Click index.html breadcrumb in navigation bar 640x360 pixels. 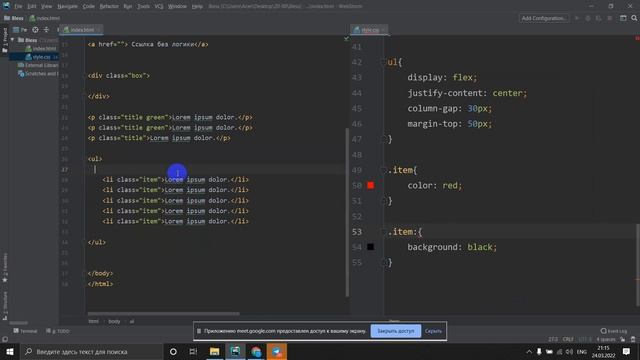[x=45, y=18]
